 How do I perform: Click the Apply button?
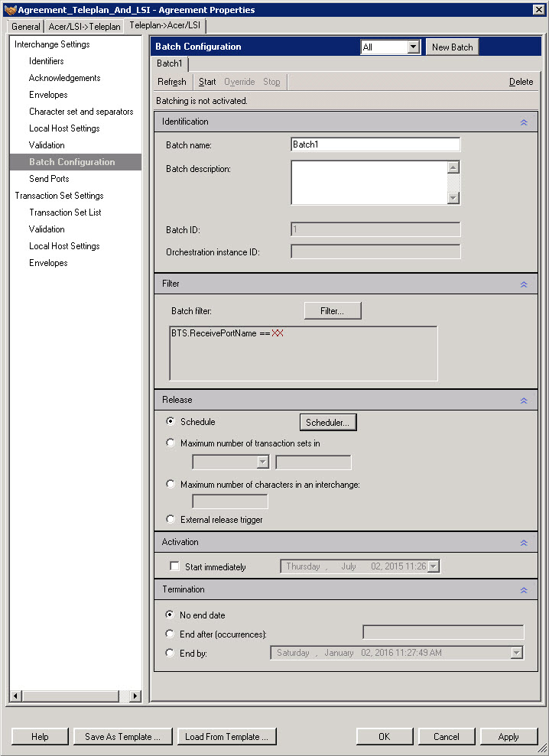(x=508, y=736)
